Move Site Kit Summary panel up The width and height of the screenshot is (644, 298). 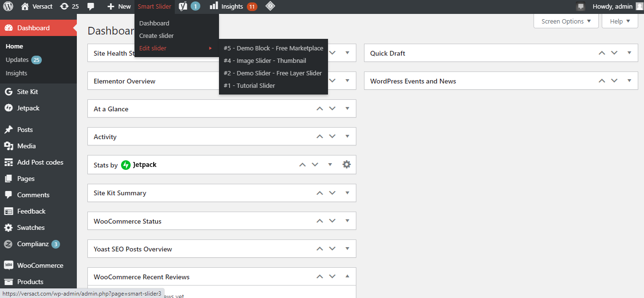click(x=320, y=192)
